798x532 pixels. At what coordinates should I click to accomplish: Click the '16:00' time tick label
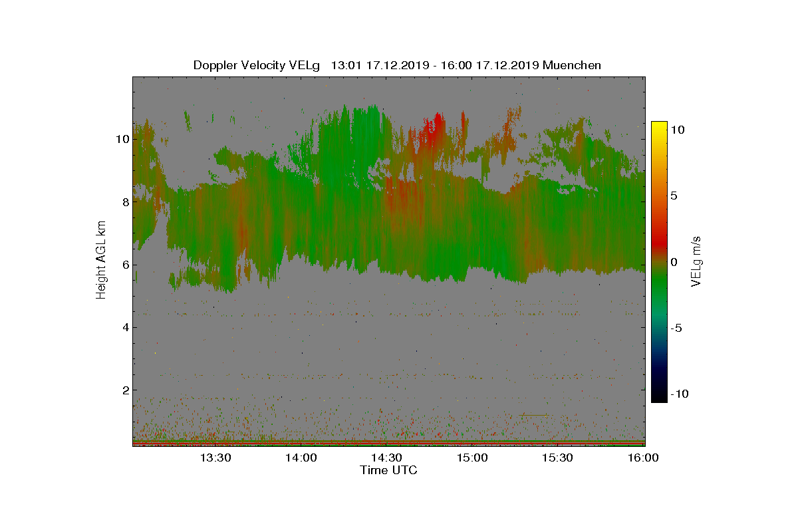[x=643, y=458]
